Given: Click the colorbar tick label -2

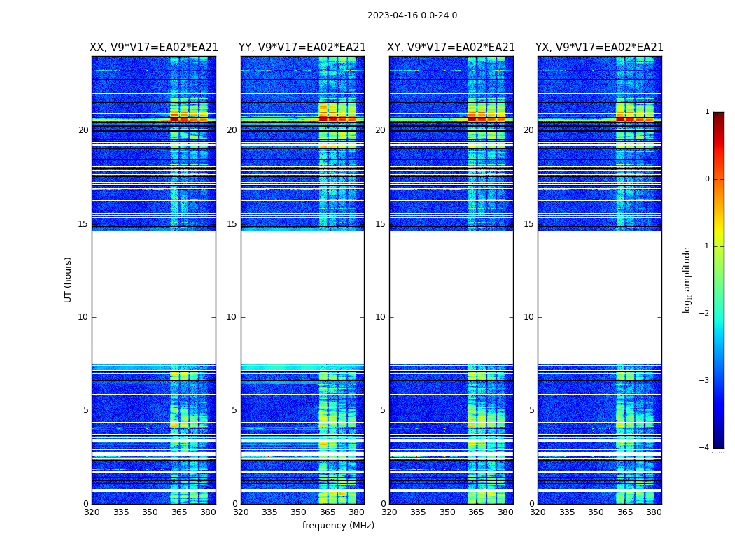Looking at the screenshot, I should pyautogui.click(x=706, y=314).
